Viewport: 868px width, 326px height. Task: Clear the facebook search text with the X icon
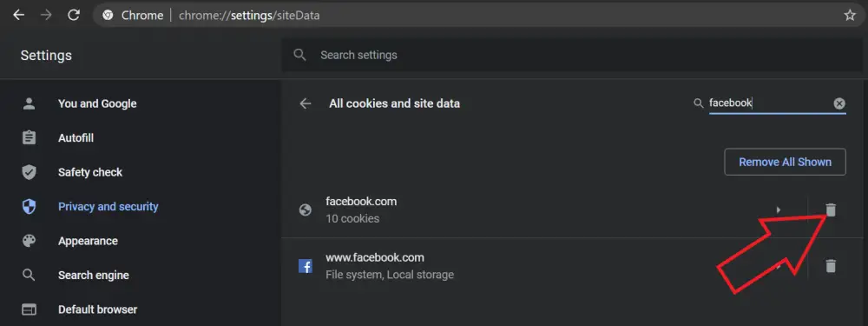[839, 103]
